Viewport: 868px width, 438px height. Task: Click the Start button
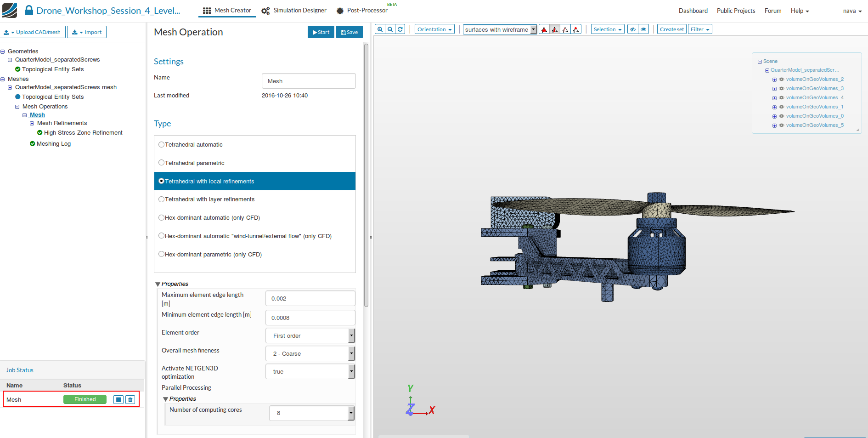321,32
